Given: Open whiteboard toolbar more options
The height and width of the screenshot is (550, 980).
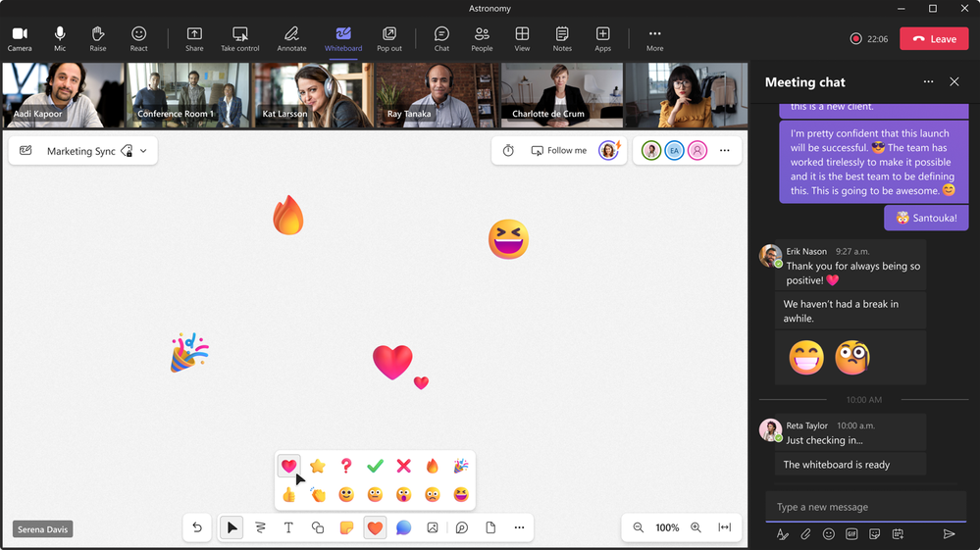Looking at the screenshot, I should click(x=519, y=527).
